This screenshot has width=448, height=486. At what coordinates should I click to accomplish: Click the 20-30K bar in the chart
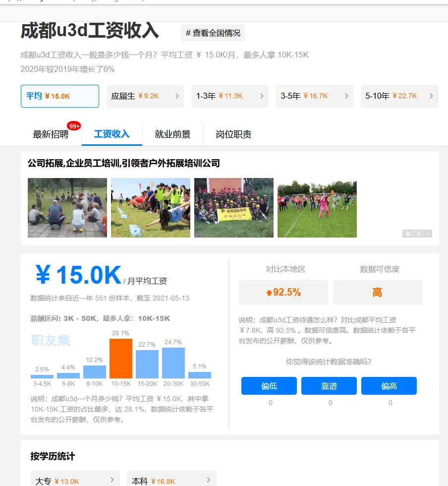click(x=173, y=363)
